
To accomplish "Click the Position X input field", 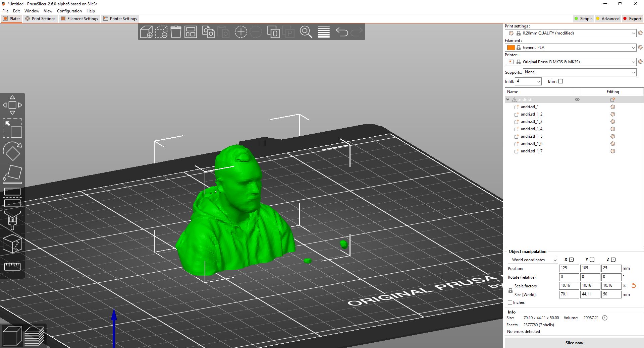I will click(x=569, y=268).
